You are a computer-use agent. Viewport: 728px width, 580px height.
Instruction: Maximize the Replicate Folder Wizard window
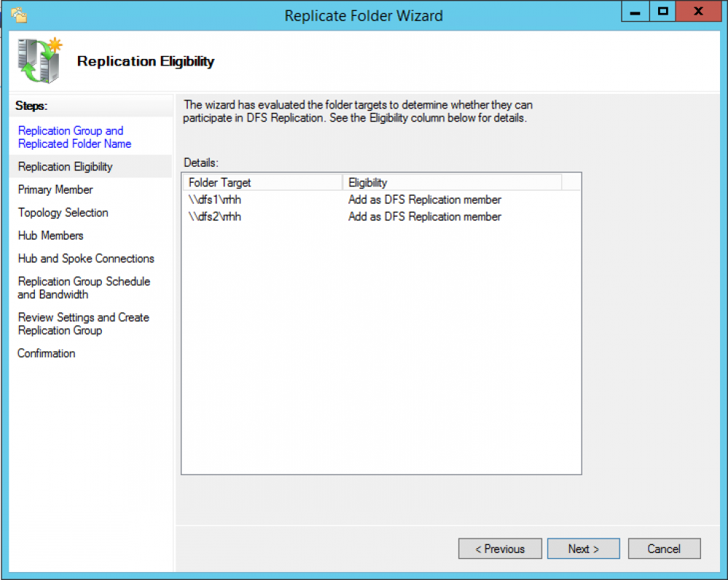665,12
